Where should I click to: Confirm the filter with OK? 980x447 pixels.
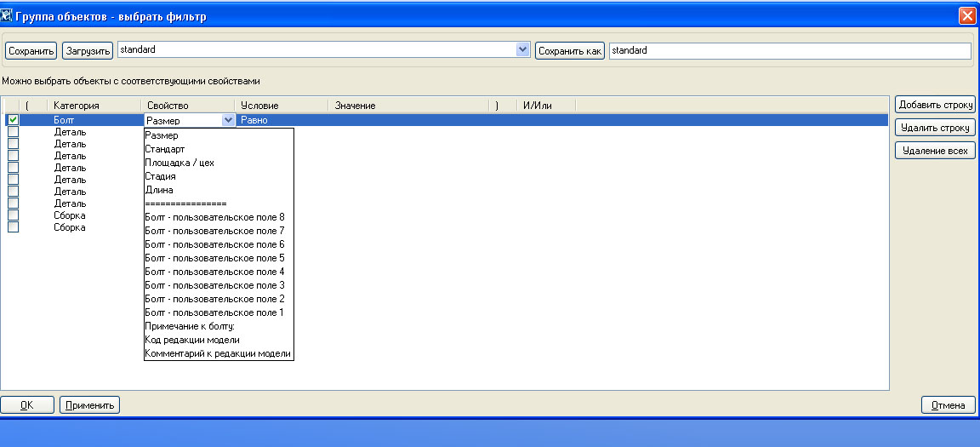tap(27, 405)
